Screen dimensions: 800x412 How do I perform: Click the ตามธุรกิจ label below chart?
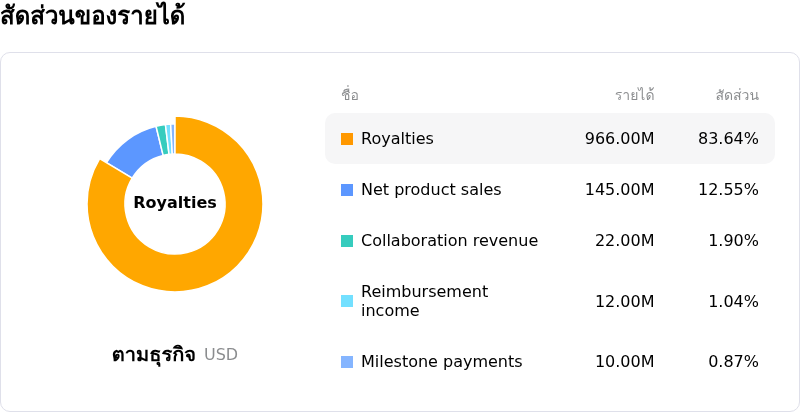tap(154, 355)
